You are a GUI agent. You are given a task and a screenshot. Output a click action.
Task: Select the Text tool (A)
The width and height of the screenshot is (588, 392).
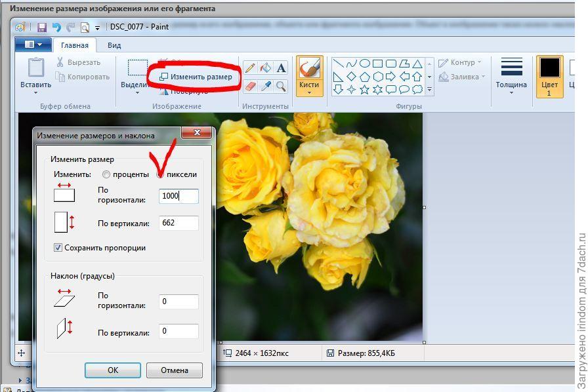coord(281,68)
